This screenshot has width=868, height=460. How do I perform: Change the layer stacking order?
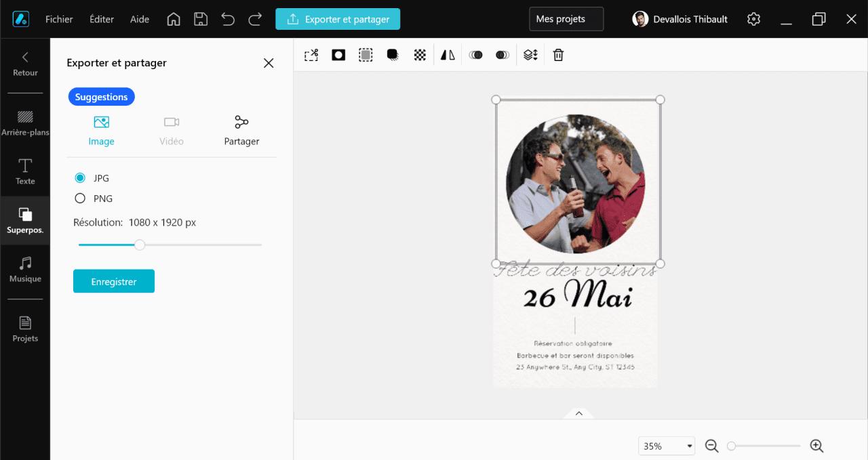coord(530,54)
